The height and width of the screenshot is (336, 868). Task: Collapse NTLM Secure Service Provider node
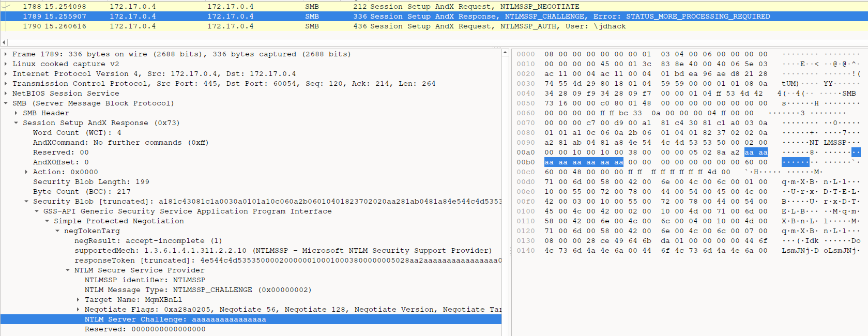(x=68, y=270)
